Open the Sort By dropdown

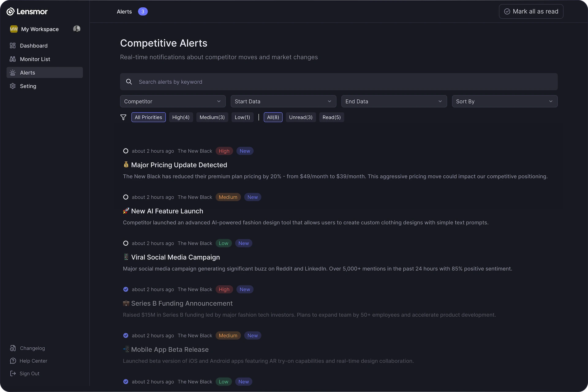504,101
